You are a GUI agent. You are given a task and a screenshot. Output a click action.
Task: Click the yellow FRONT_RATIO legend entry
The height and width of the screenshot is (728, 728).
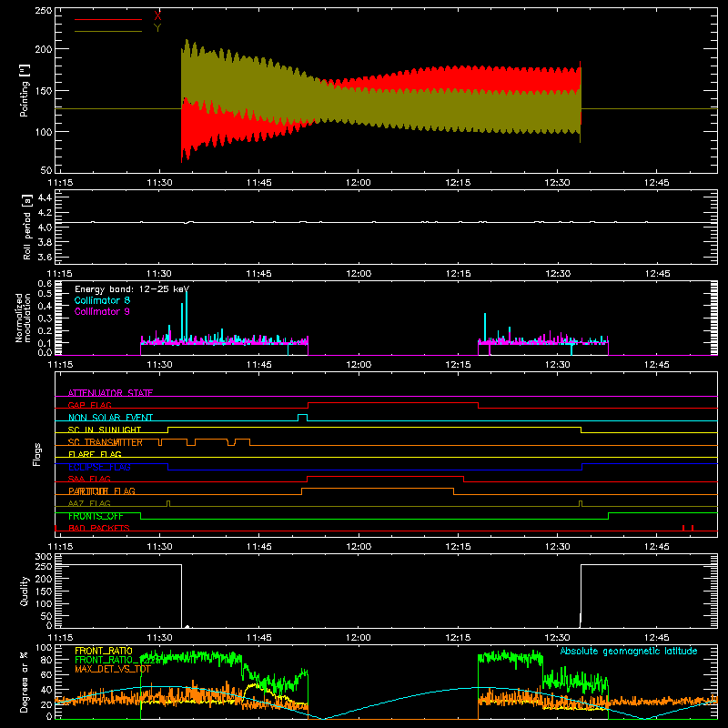[104, 651]
